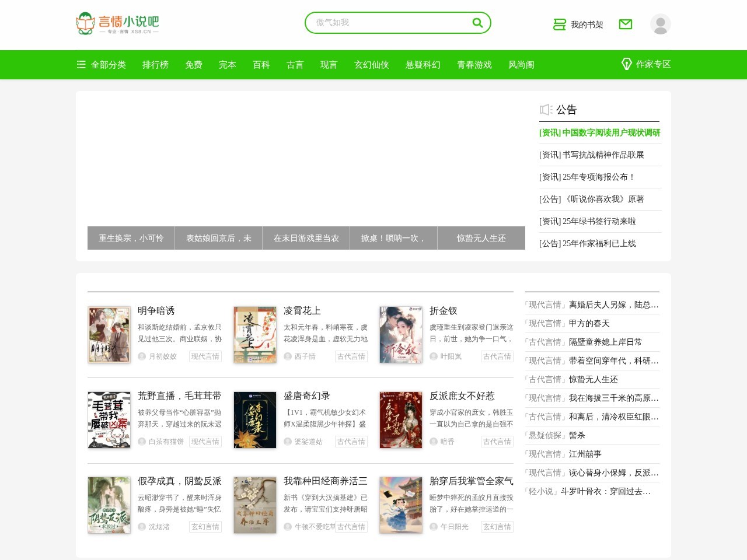
Task: Open the mail envelope icon
Action: tap(626, 24)
